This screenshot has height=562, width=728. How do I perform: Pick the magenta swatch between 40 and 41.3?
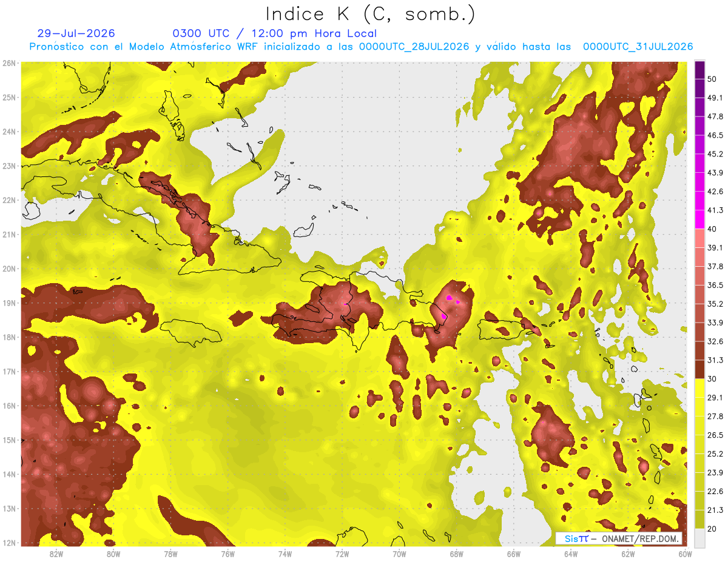[x=699, y=219]
